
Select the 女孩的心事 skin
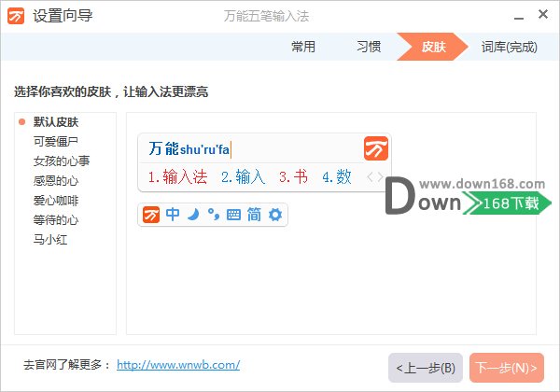click(x=62, y=161)
